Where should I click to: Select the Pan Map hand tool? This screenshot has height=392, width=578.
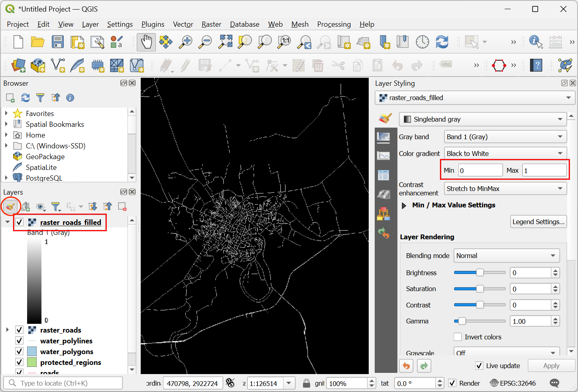click(x=146, y=42)
